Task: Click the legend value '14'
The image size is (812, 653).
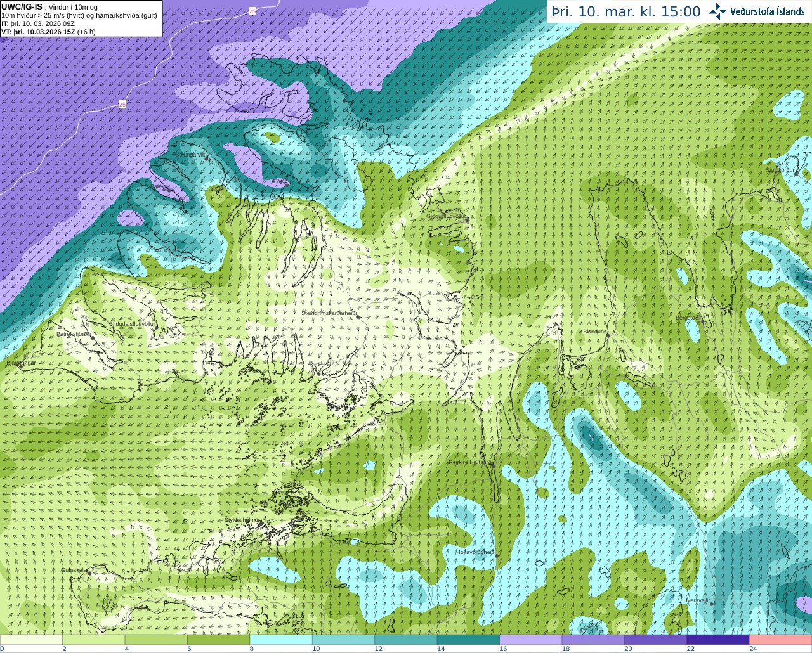Action: click(441, 649)
